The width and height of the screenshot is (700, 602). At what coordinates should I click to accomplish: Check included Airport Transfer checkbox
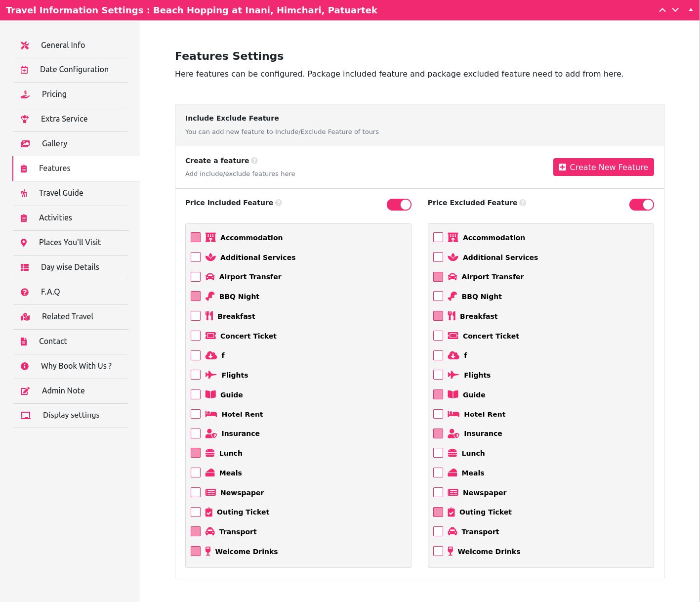(x=196, y=277)
